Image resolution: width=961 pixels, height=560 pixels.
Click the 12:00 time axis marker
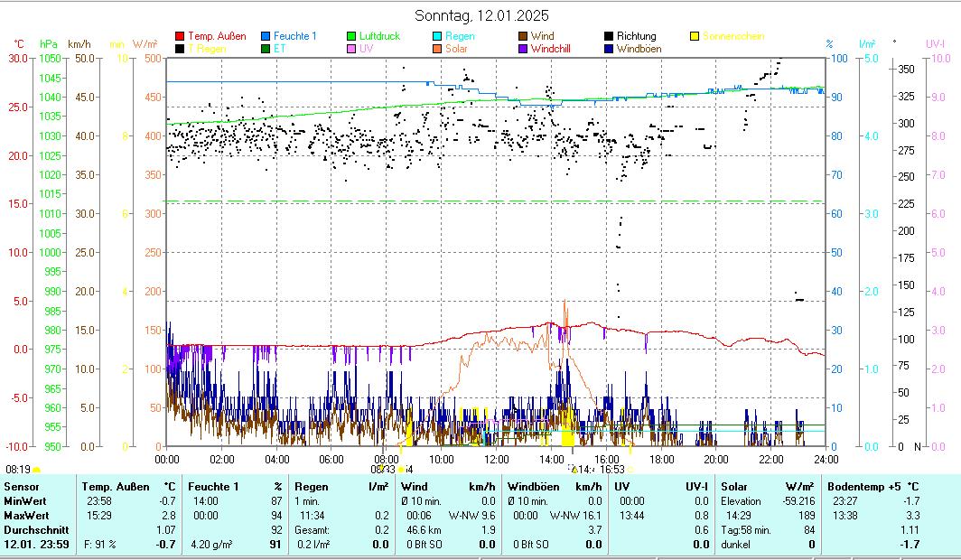pyautogui.click(x=497, y=459)
